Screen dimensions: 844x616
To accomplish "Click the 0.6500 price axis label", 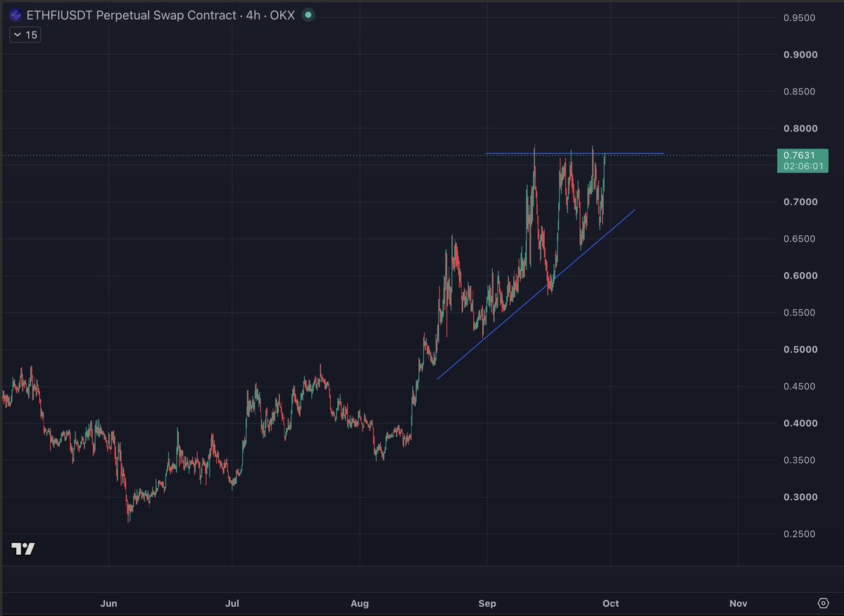I will click(x=800, y=239).
